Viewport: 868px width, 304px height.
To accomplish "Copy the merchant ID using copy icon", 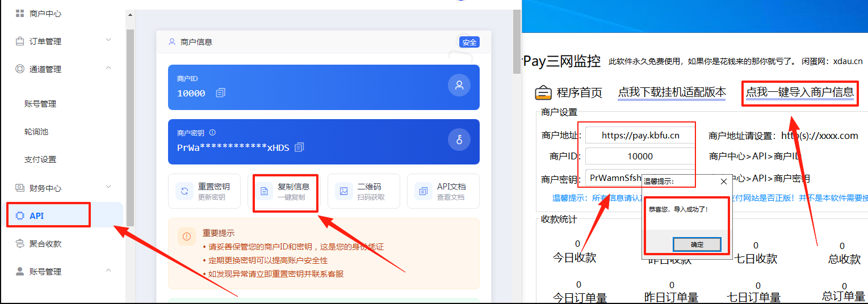I will (x=221, y=93).
